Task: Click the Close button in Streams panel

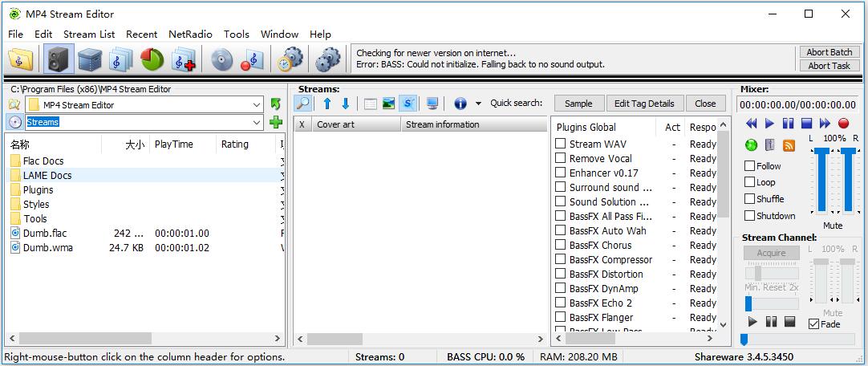Action: click(705, 104)
